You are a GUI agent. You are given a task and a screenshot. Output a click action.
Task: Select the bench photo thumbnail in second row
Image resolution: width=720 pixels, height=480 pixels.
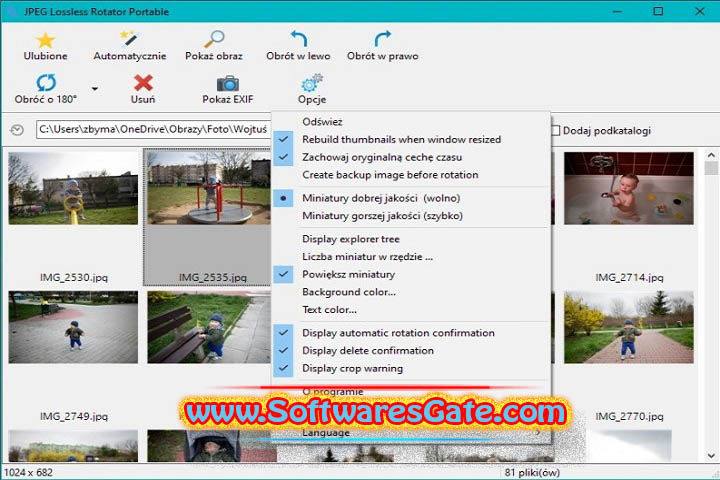point(209,327)
